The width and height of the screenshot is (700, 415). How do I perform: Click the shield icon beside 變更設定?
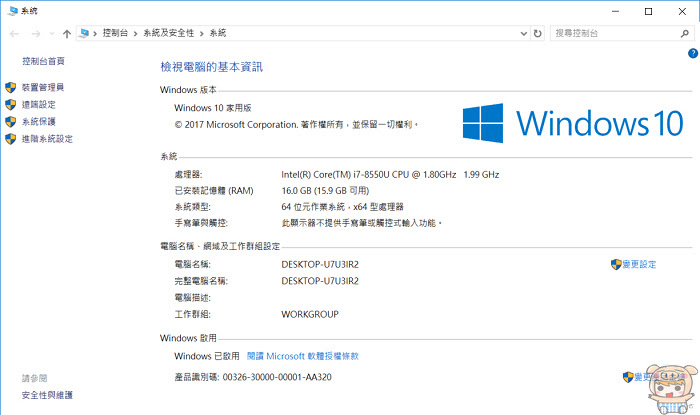click(x=616, y=264)
